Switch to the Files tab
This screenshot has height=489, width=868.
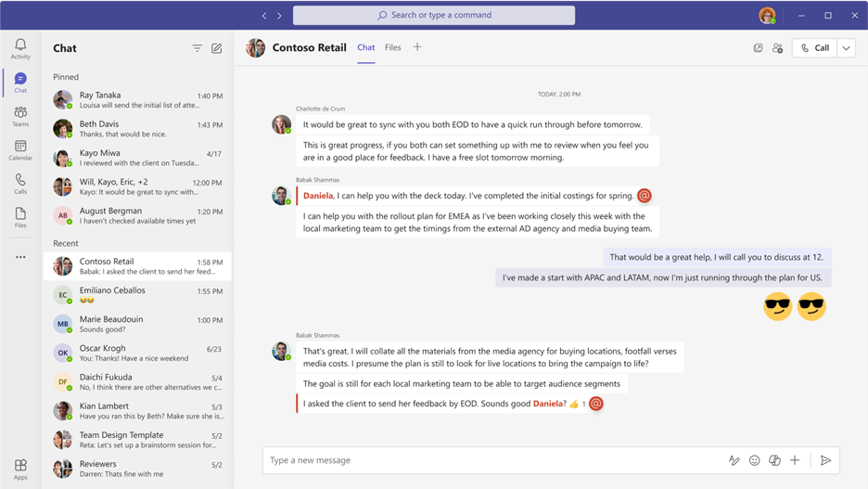coord(392,47)
